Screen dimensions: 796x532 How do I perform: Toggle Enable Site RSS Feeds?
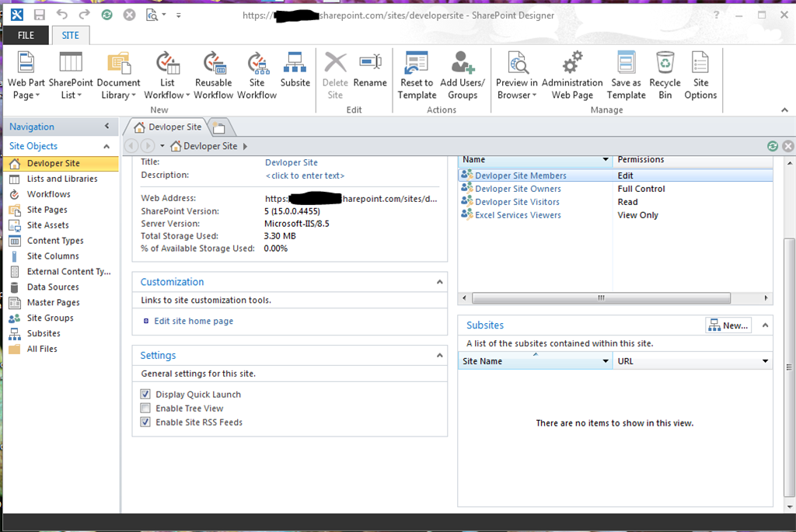click(x=145, y=422)
